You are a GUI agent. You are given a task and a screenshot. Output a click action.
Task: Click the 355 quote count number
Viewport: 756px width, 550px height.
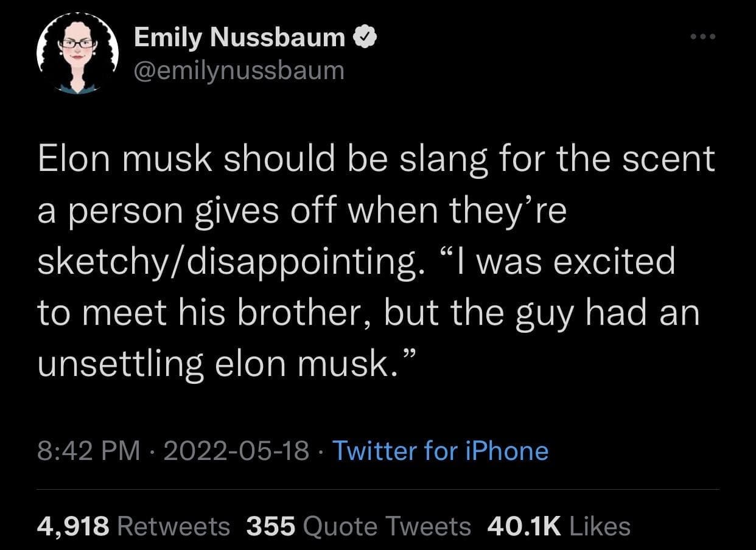(270, 526)
